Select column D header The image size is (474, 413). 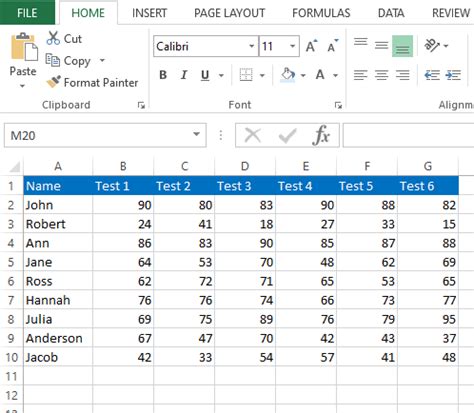point(245,166)
